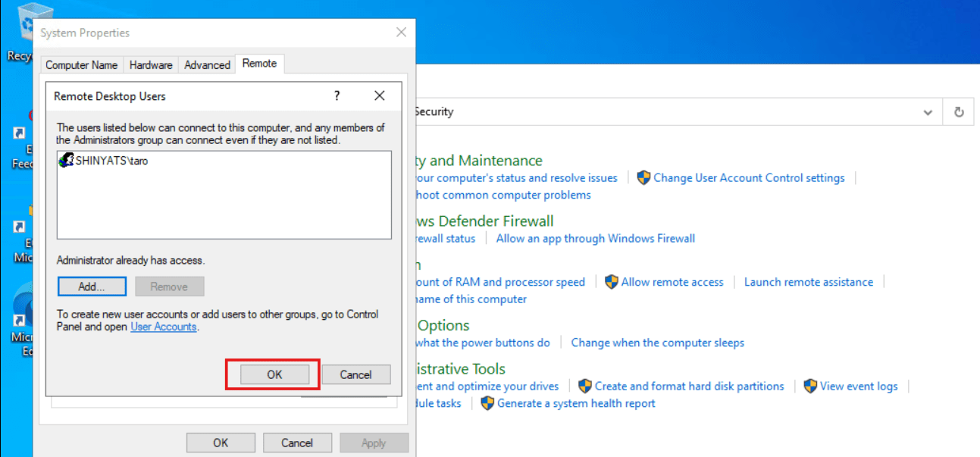Click the link ending in RAM and processor speed
980x457 pixels.
click(500, 282)
